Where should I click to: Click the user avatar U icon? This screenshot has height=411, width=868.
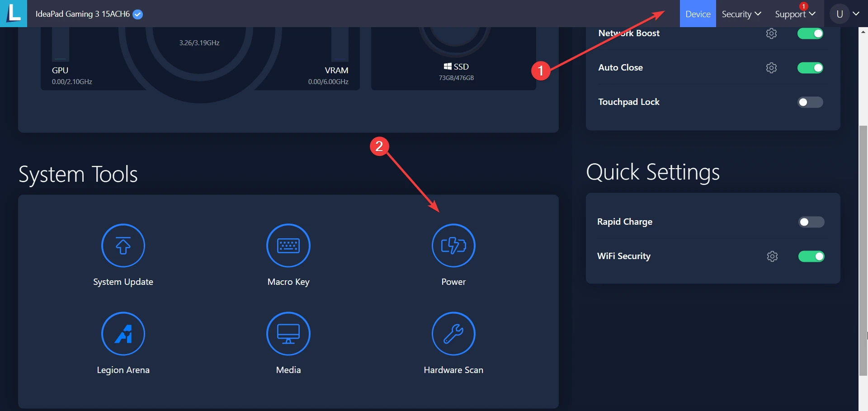click(840, 14)
